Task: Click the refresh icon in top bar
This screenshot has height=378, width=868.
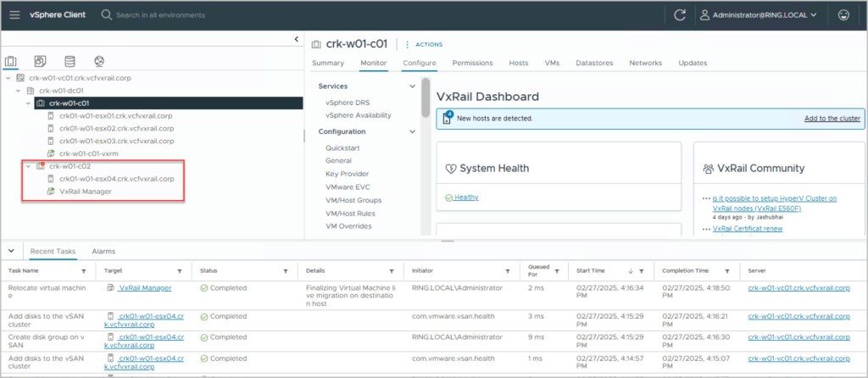Action: (679, 14)
